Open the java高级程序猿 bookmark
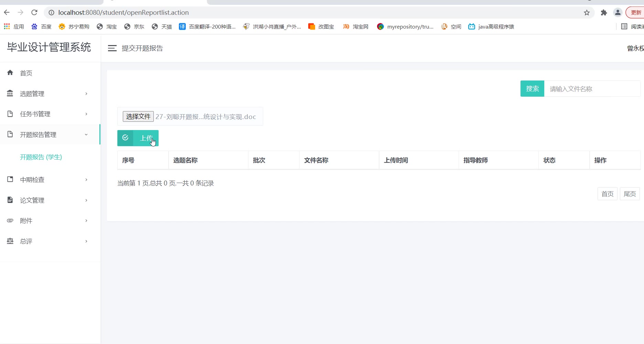Viewport: 644px width, 344px height. coord(491,26)
